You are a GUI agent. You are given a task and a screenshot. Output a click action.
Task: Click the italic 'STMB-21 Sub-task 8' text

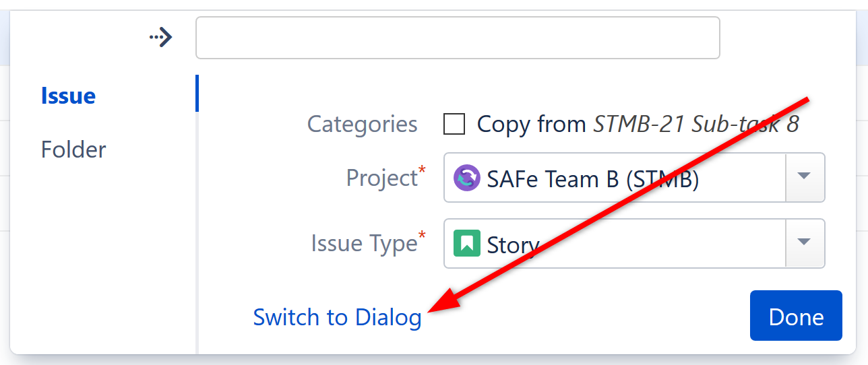(x=695, y=124)
